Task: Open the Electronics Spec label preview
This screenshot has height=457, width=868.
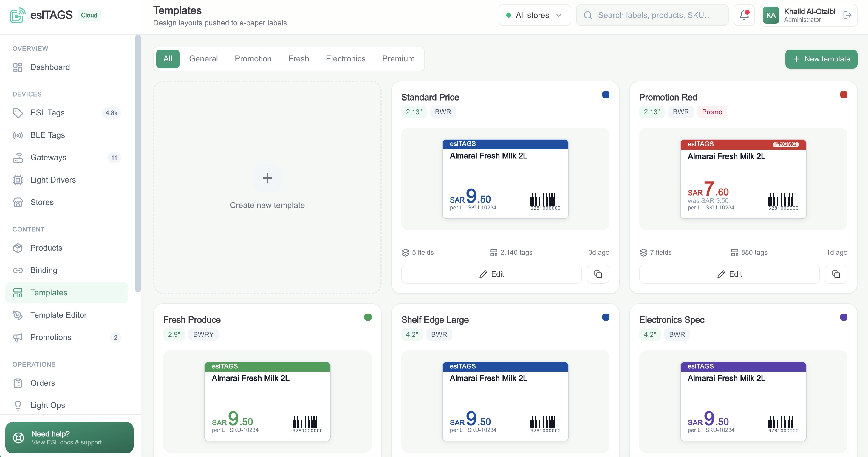Action: [743, 402]
